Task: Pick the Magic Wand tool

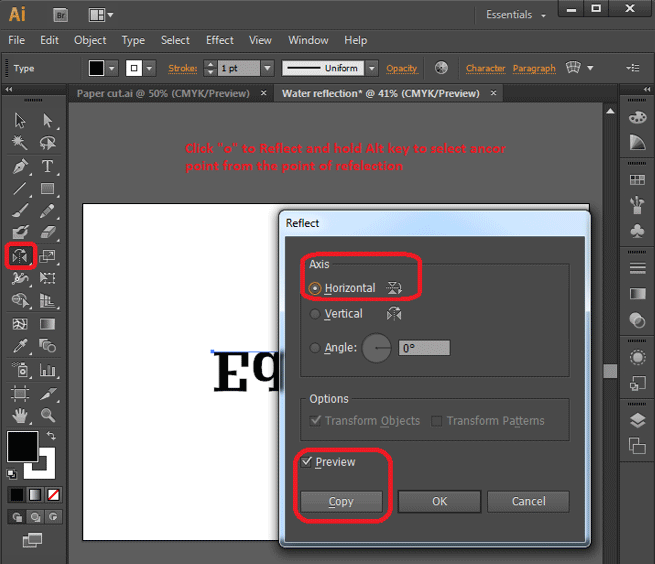Action: (20, 143)
